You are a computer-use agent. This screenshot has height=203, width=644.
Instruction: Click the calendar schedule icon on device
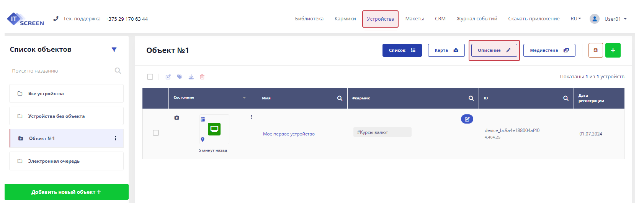[203, 119]
